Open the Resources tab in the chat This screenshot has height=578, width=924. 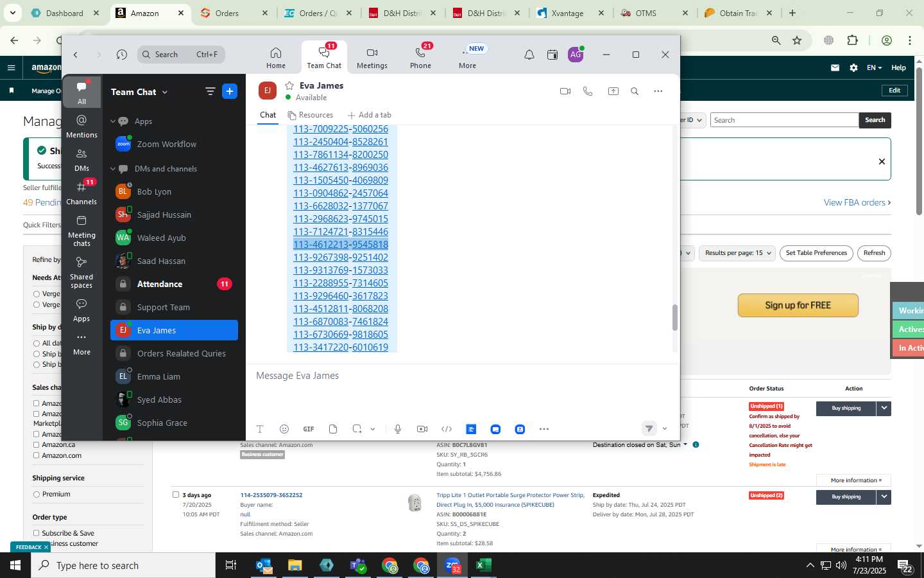(x=311, y=115)
